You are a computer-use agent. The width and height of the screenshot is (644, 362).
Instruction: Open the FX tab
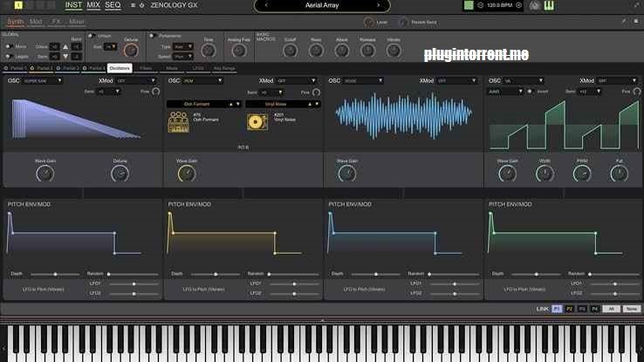coord(56,21)
